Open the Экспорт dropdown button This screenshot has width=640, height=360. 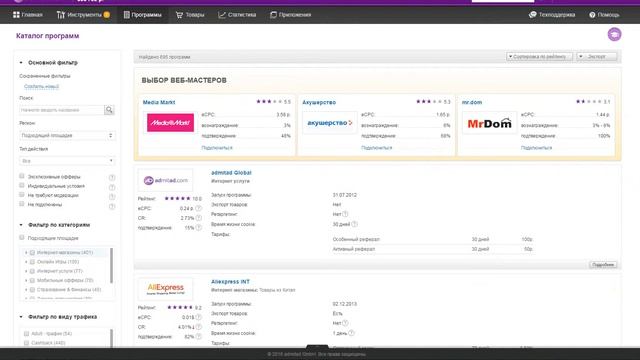pos(597,57)
